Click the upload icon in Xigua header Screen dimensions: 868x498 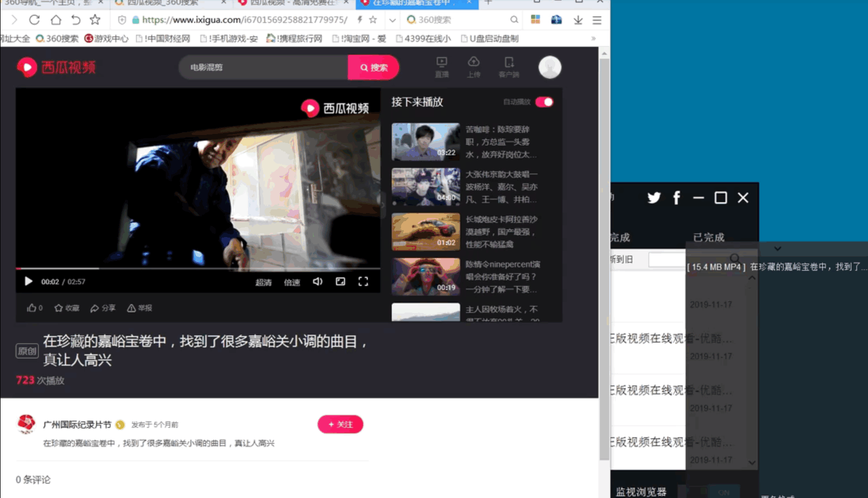pyautogui.click(x=473, y=66)
